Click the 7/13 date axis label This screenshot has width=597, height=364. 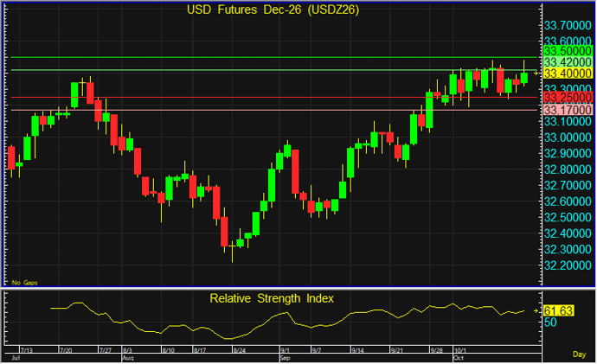[x=27, y=350]
